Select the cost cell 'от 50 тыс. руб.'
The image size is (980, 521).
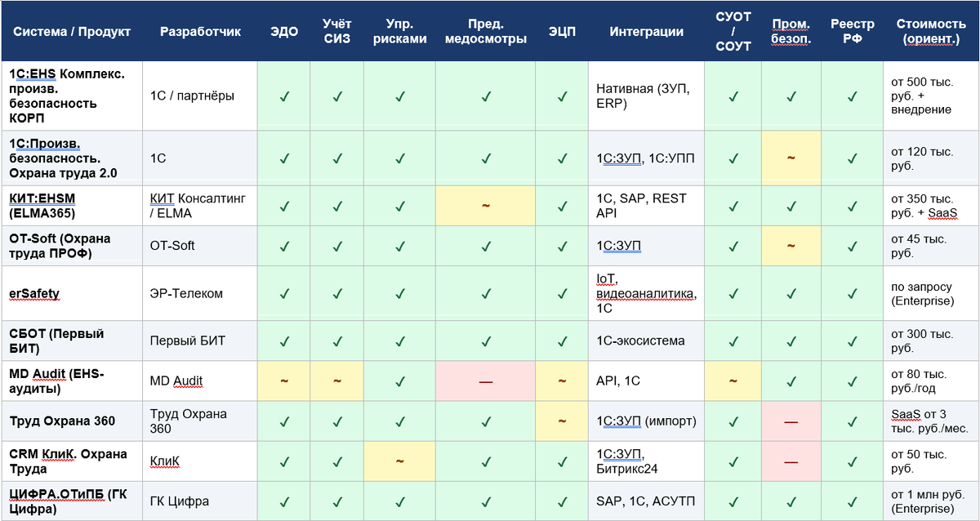click(932, 461)
